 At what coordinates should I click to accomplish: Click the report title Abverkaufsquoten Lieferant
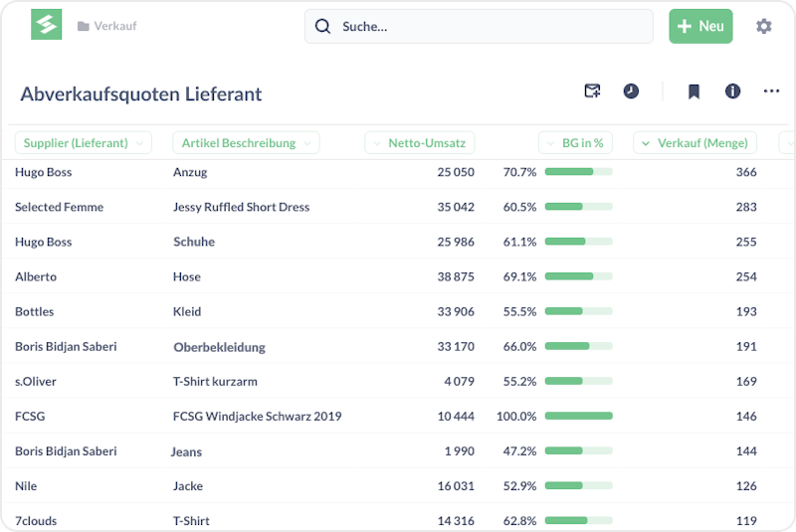(x=141, y=94)
